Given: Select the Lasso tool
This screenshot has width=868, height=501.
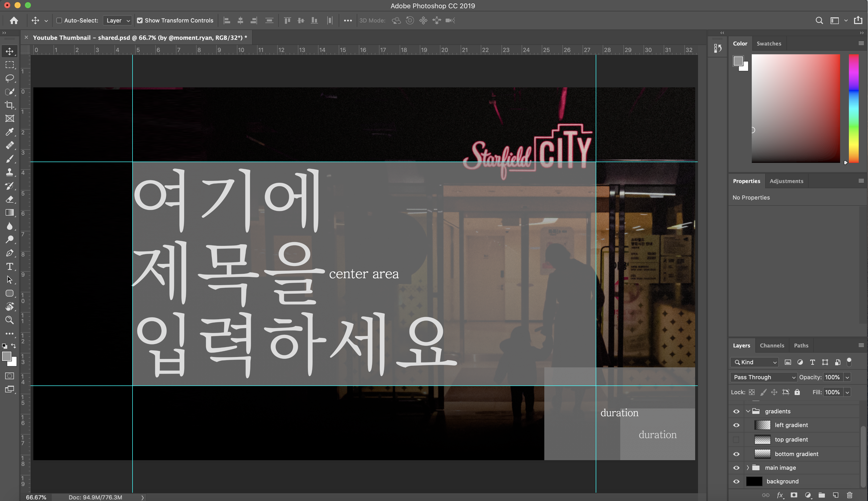Looking at the screenshot, I should click(9, 78).
